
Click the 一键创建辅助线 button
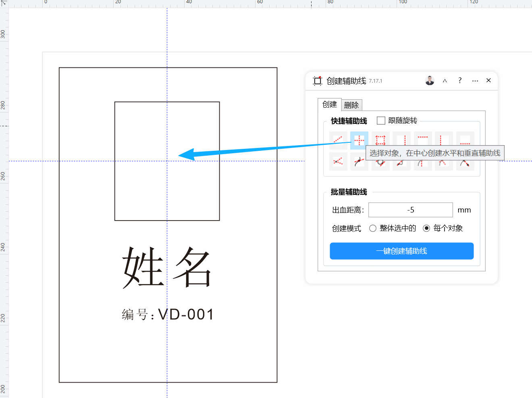tap(402, 251)
